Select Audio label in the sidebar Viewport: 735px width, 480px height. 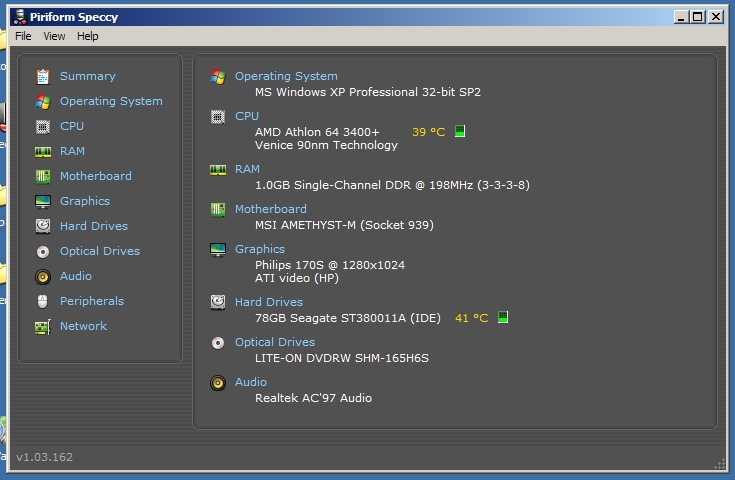pyautogui.click(x=76, y=276)
